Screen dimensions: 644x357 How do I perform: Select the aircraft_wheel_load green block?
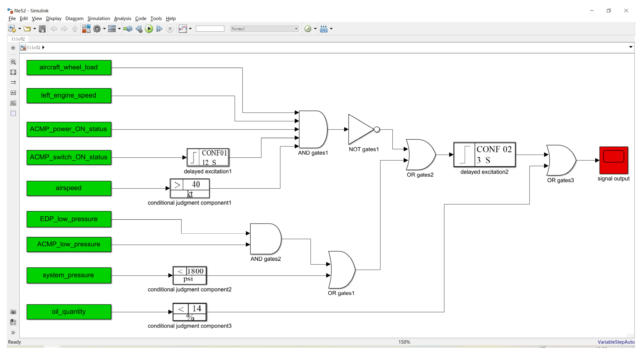click(69, 68)
